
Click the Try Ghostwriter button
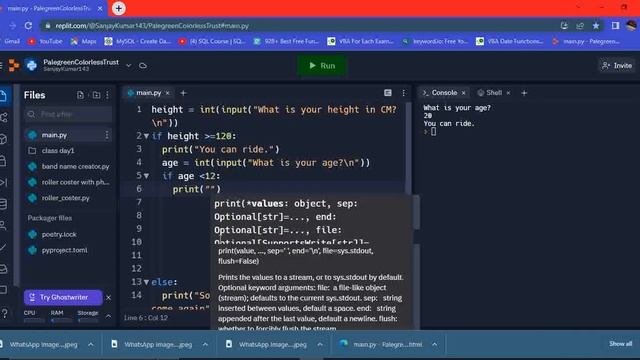(63, 297)
